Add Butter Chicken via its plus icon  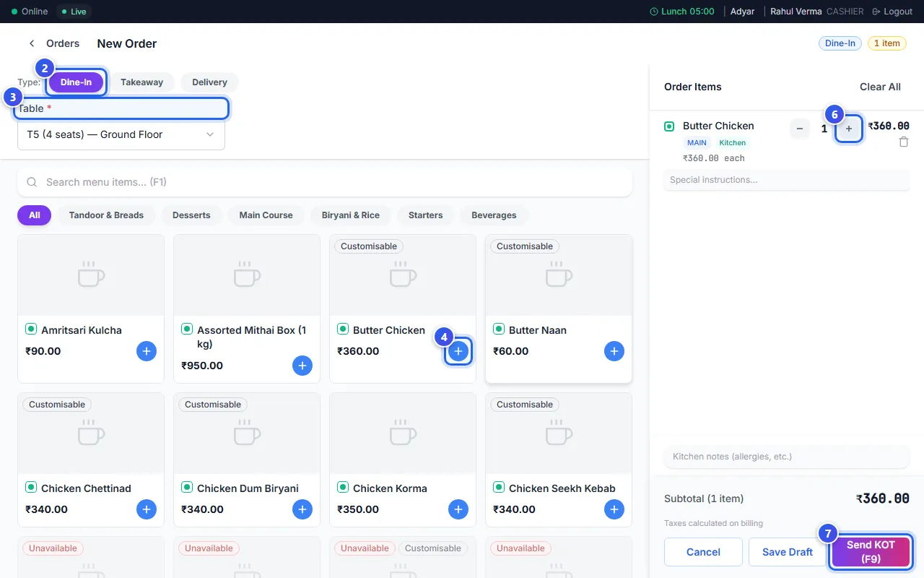tap(458, 352)
